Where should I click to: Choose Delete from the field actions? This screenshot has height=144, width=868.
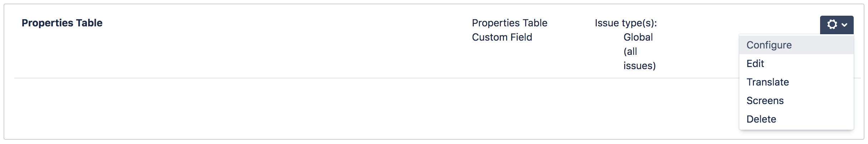[761, 119]
